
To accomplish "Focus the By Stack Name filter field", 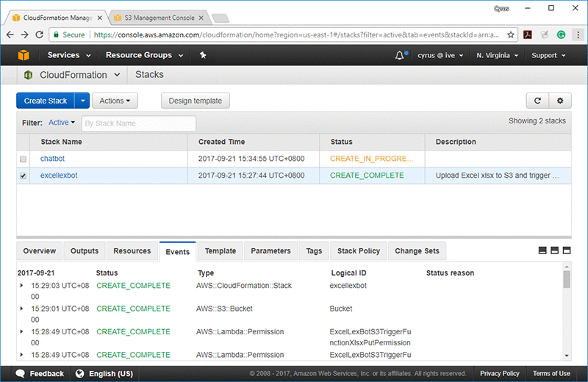I will 139,123.
